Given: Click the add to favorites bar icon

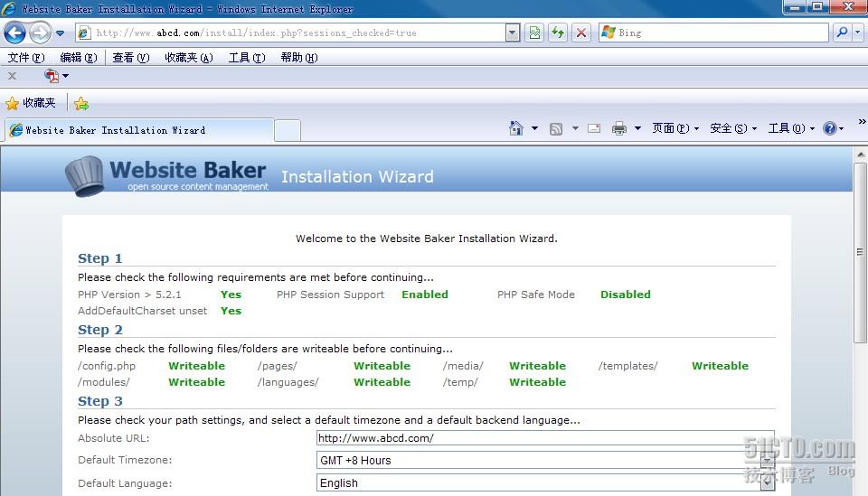Looking at the screenshot, I should click(x=81, y=103).
